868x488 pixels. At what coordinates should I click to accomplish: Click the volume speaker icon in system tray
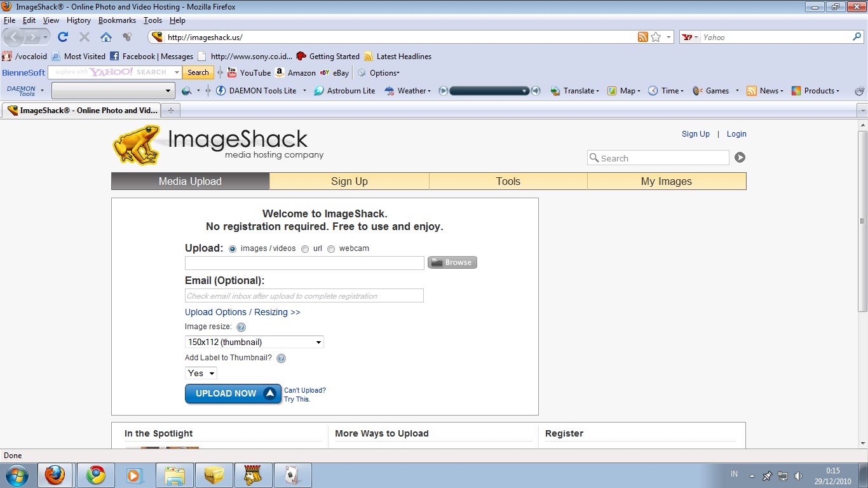799,475
